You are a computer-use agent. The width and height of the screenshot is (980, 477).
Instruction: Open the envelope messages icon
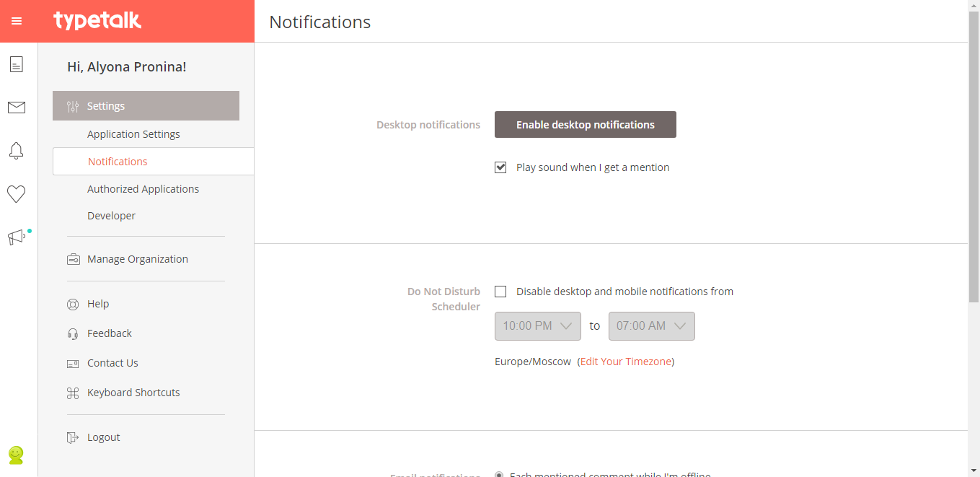tap(16, 108)
